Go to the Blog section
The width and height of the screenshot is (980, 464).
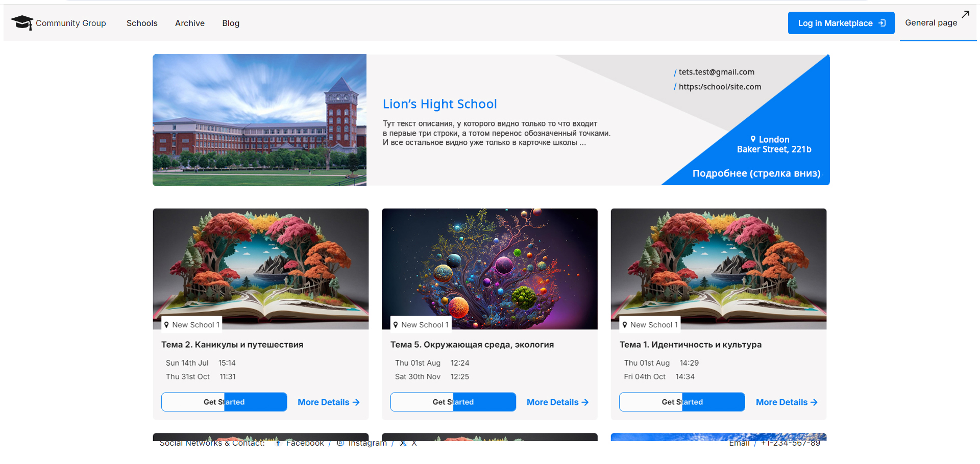[x=231, y=23]
